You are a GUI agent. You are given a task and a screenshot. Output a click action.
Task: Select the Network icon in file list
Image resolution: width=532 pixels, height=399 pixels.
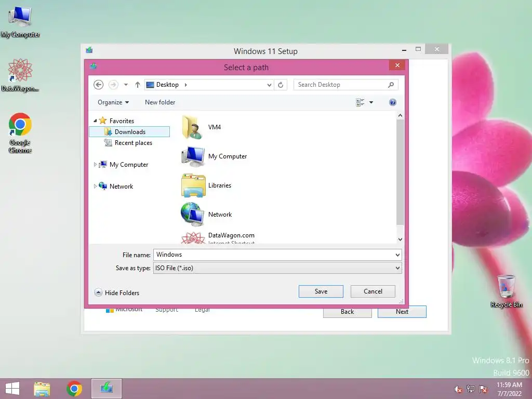click(192, 215)
